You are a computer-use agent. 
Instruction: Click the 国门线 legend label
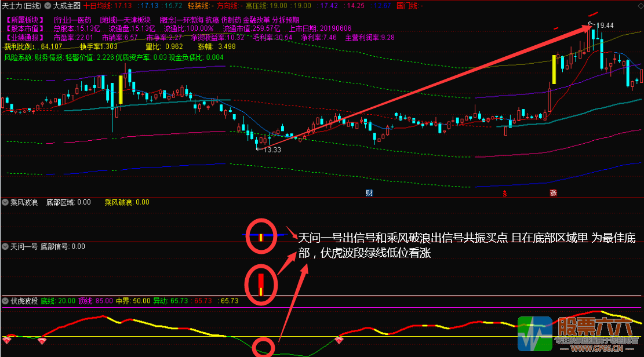(406, 6)
